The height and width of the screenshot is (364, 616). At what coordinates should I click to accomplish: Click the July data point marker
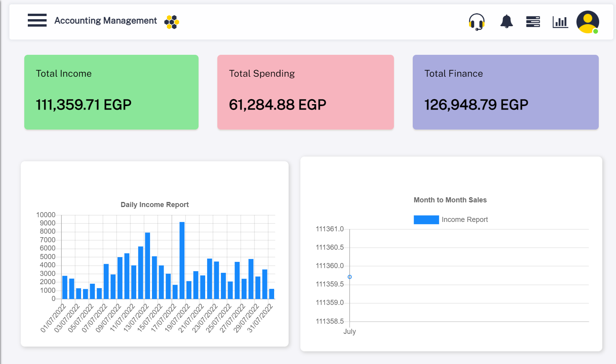[x=350, y=277]
